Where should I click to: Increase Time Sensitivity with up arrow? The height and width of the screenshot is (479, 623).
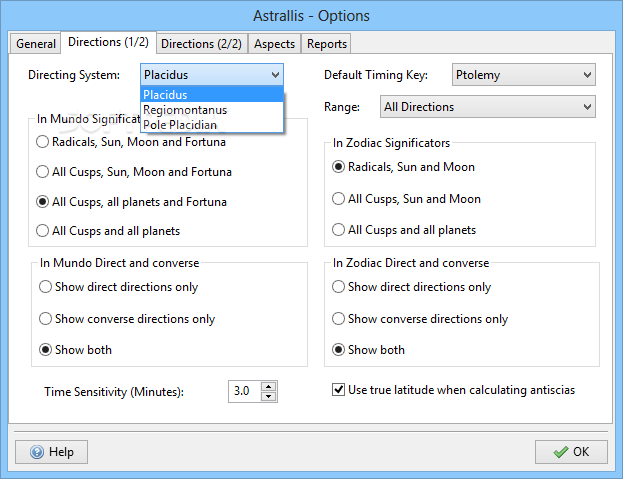click(x=269, y=386)
